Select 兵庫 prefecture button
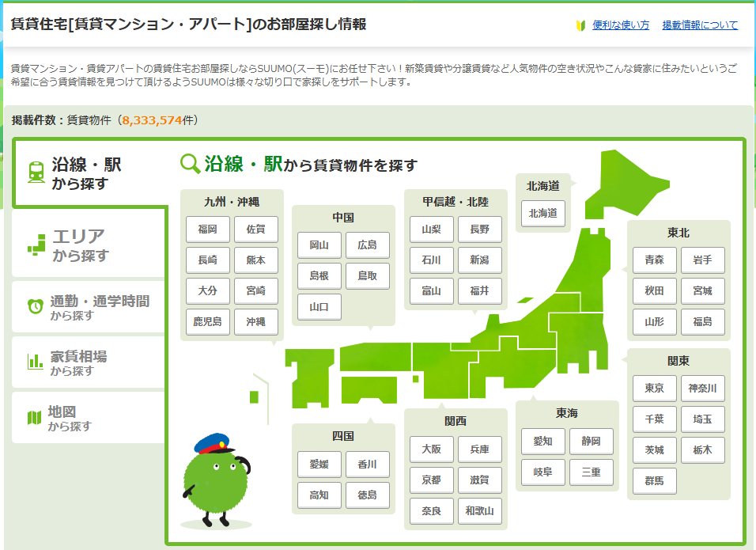Screen dimensions: 756x550 [x=480, y=449]
